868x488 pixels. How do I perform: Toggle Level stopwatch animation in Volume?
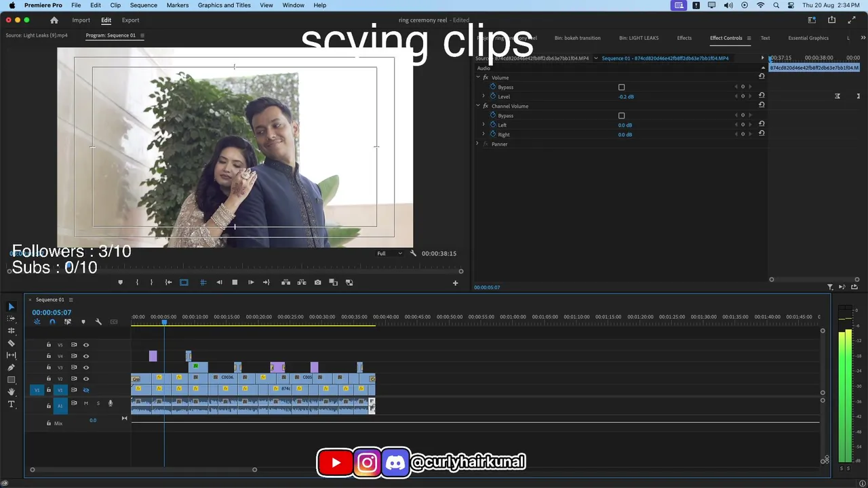click(x=493, y=97)
